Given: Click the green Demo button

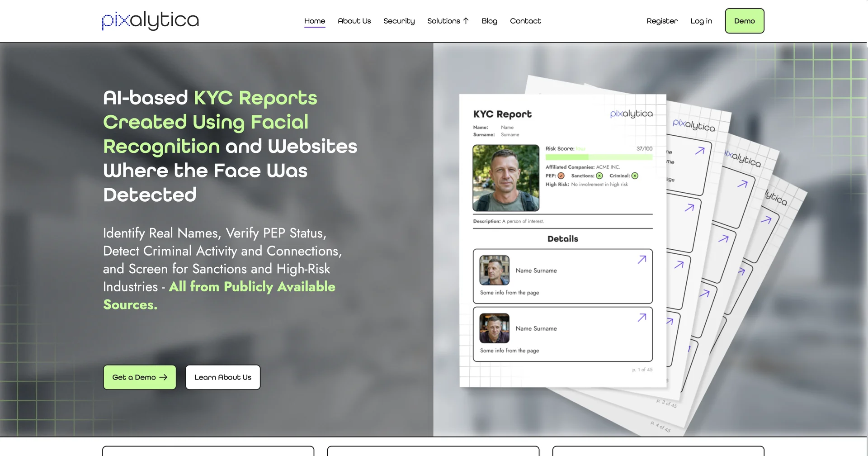Looking at the screenshot, I should click(x=745, y=21).
